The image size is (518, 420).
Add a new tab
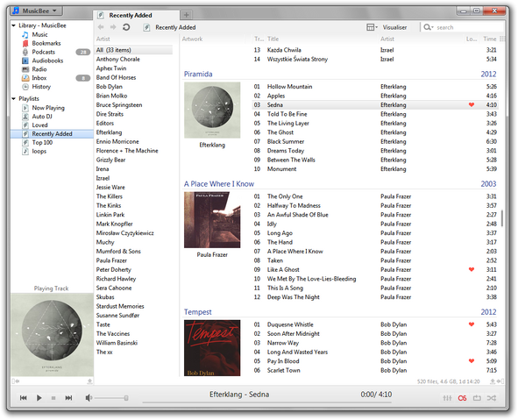click(x=187, y=15)
